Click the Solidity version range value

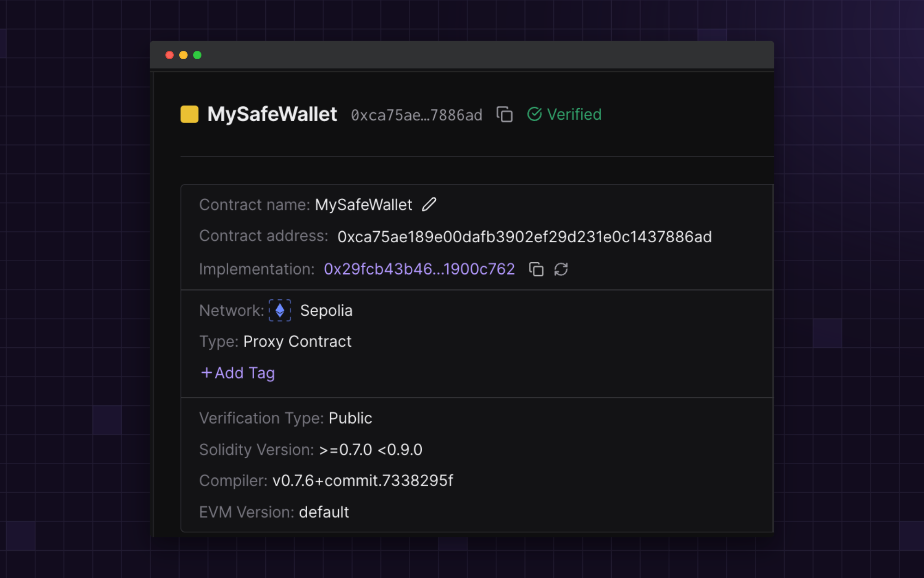pos(371,449)
